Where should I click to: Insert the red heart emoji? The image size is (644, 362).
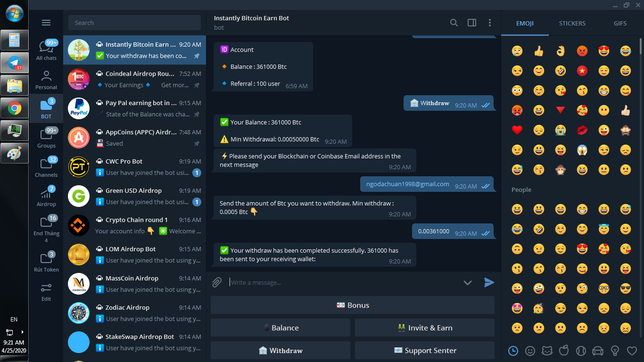coord(517,130)
